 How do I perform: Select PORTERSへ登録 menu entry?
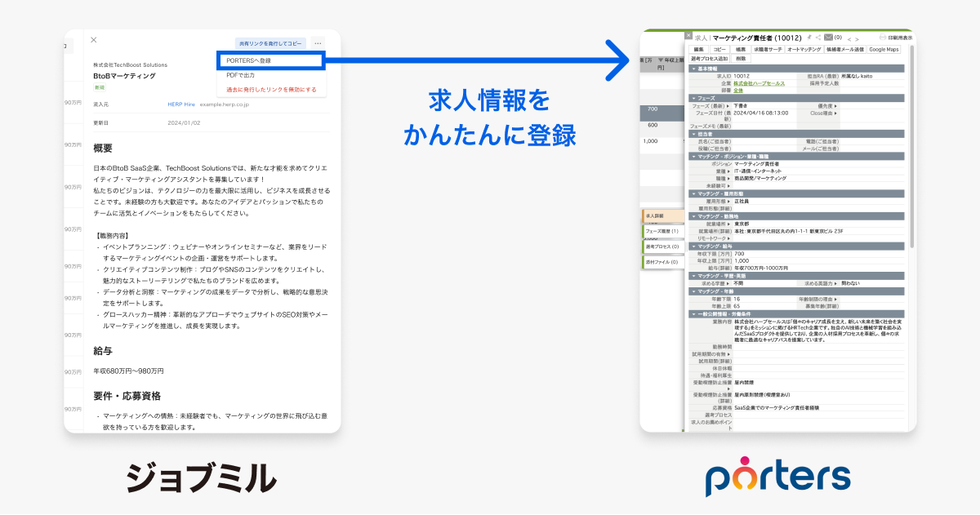coord(271,60)
